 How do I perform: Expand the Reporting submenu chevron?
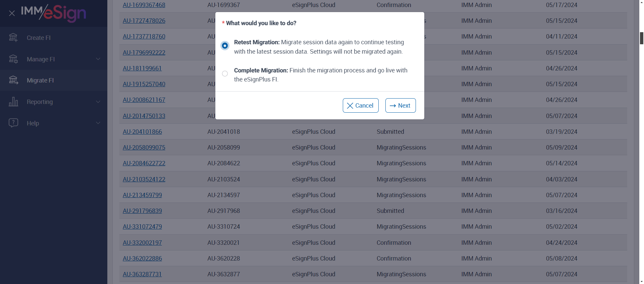pos(98,102)
